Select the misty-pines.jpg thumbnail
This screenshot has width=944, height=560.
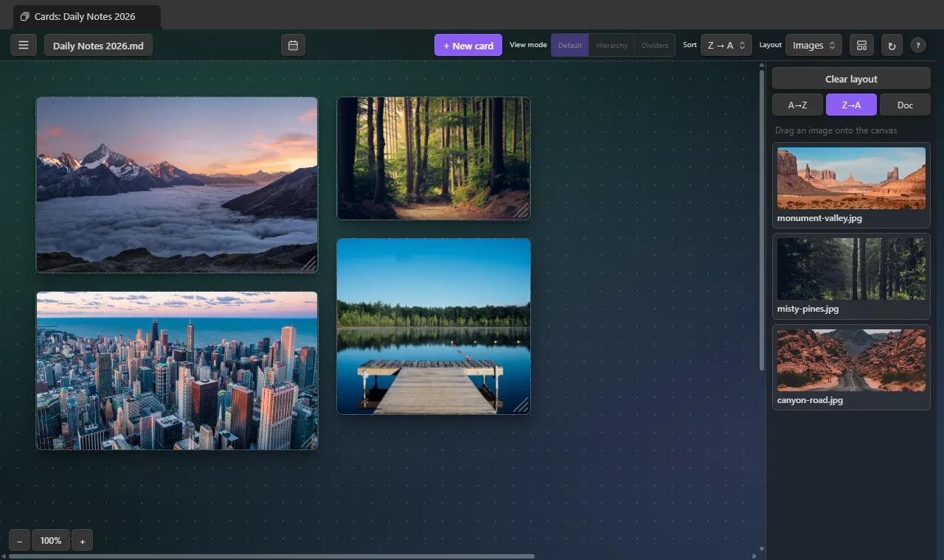click(851, 269)
